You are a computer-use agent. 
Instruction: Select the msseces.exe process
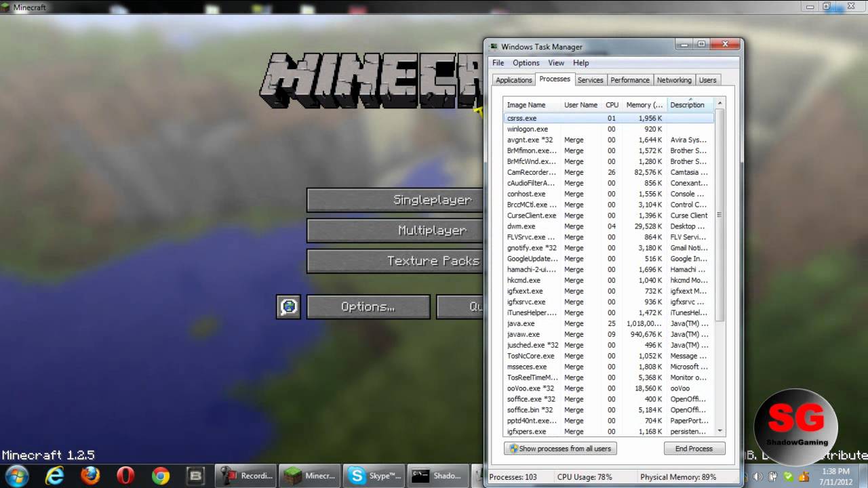(x=609, y=367)
